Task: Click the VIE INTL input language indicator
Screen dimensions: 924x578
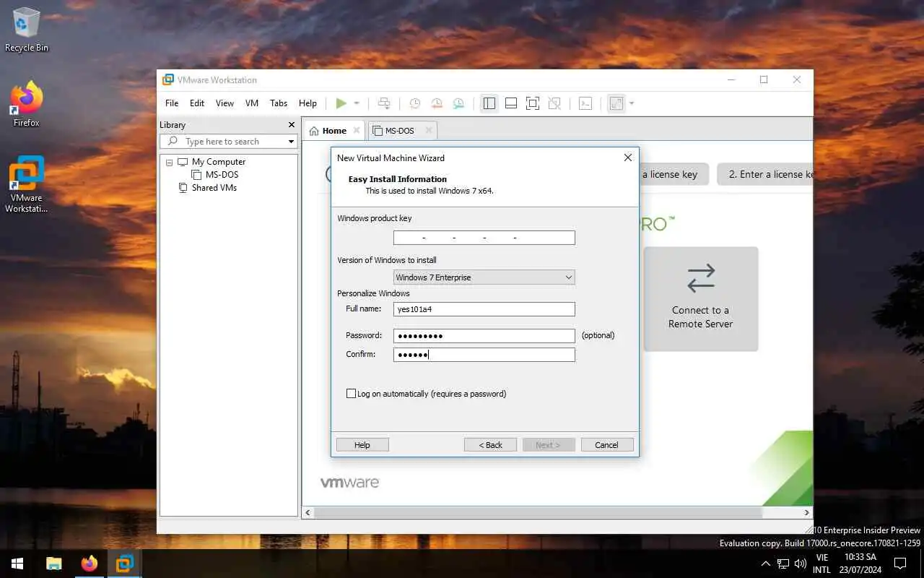Action: [821, 564]
